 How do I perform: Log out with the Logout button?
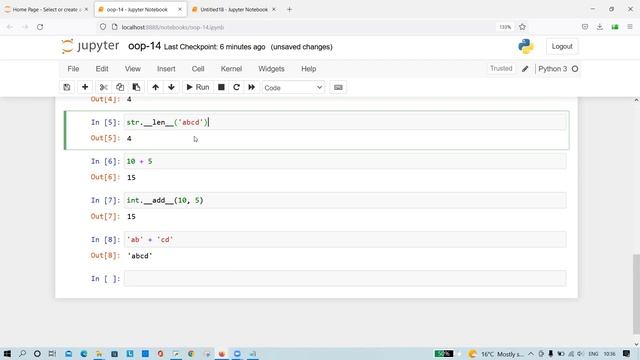pyautogui.click(x=562, y=47)
